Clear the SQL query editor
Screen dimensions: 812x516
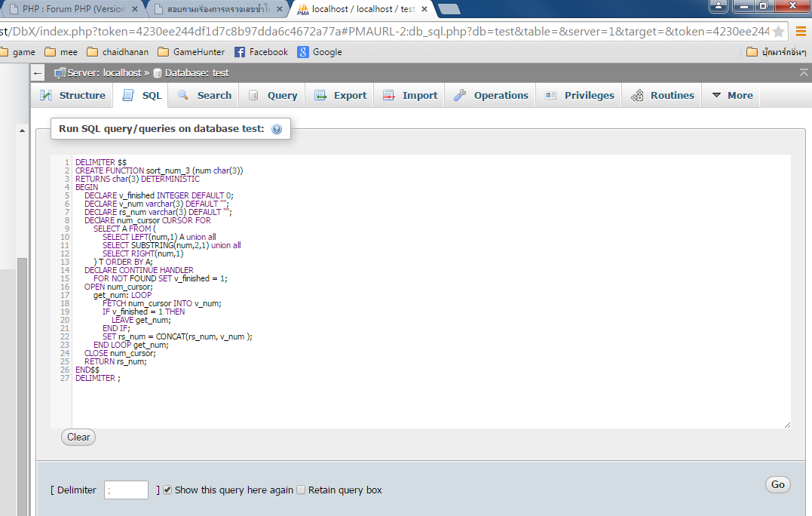(x=78, y=437)
